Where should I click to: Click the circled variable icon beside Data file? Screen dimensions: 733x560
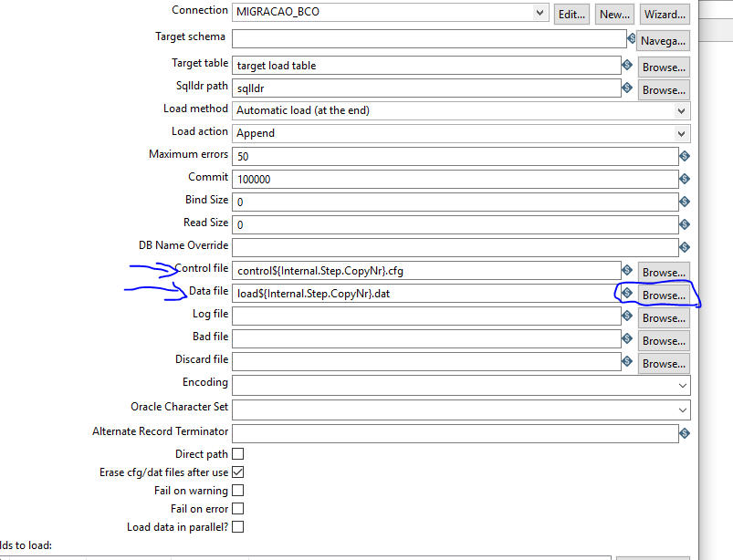tap(628, 293)
